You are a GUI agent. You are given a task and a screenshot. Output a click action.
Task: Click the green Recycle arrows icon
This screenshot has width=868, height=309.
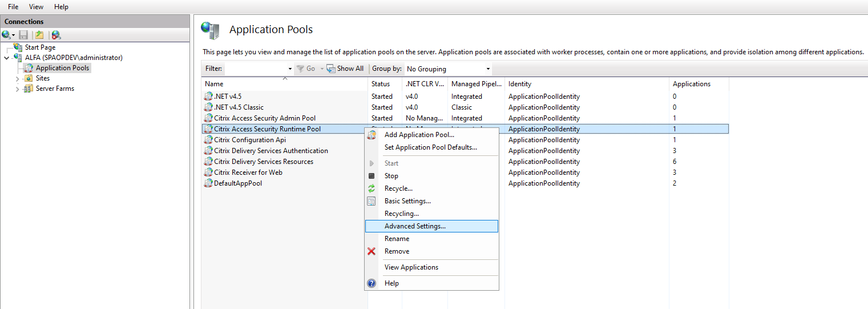pyautogui.click(x=372, y=188)
